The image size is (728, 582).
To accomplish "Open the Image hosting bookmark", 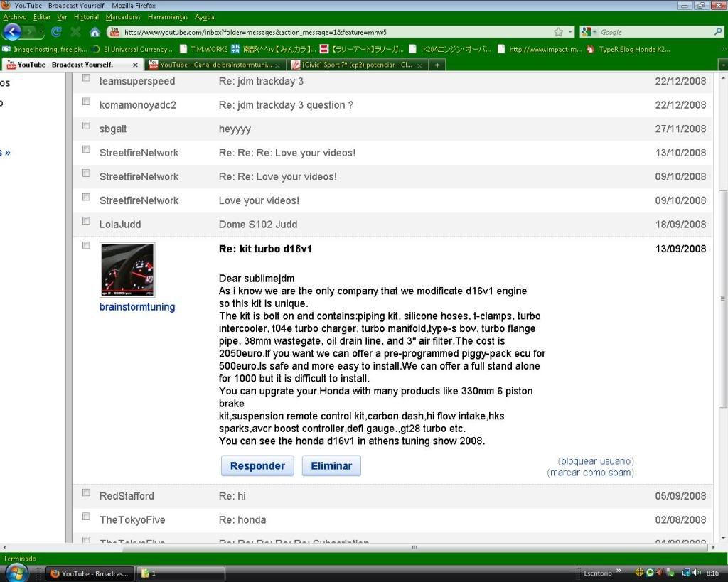I will pos(45,49).
